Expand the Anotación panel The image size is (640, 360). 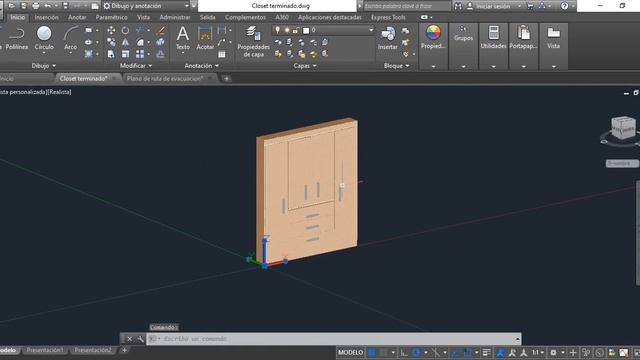click(202, 65)
